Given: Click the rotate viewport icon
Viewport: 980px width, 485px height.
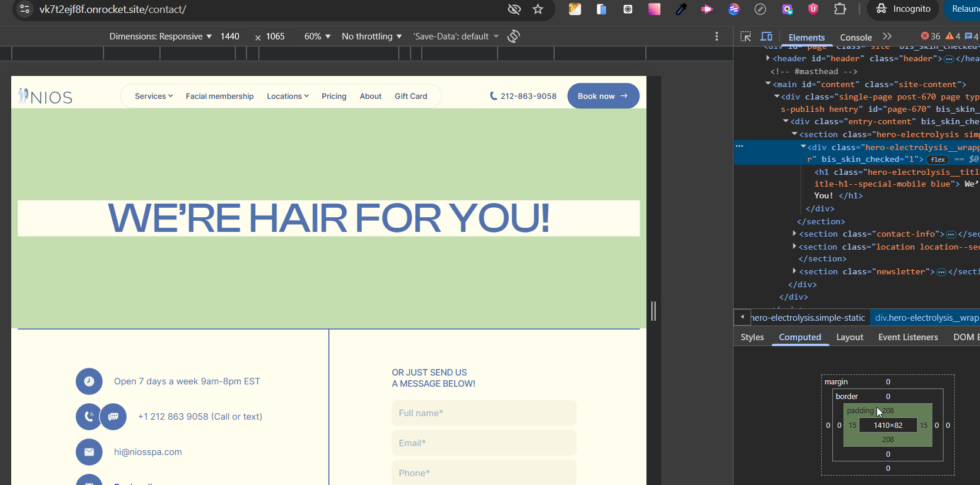Looking at the screenshot, I should pyautogui.click(x=514, y=36).
